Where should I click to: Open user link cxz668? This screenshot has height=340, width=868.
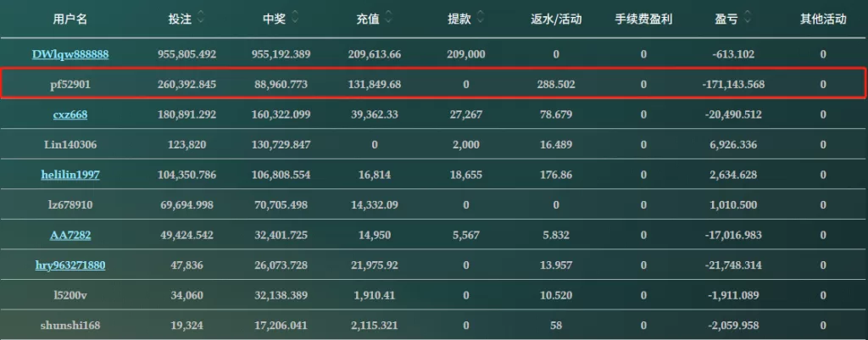click(70, 114)
